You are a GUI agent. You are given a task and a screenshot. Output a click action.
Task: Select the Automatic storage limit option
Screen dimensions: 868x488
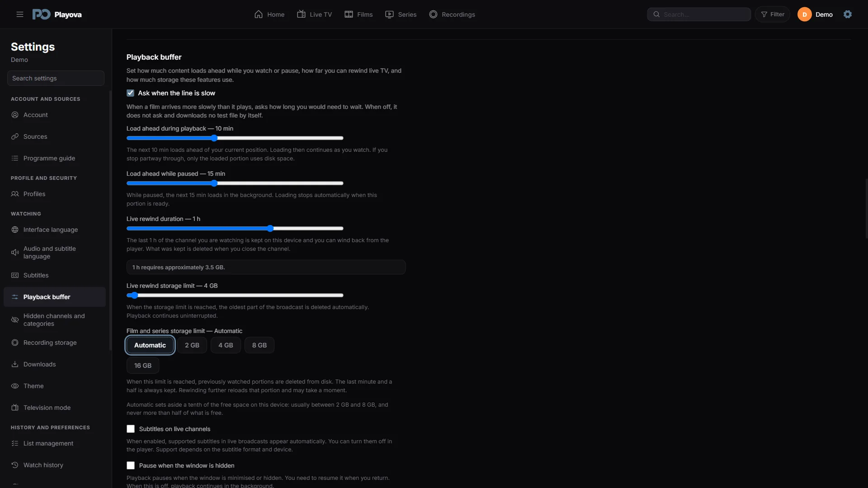[150, 345]
